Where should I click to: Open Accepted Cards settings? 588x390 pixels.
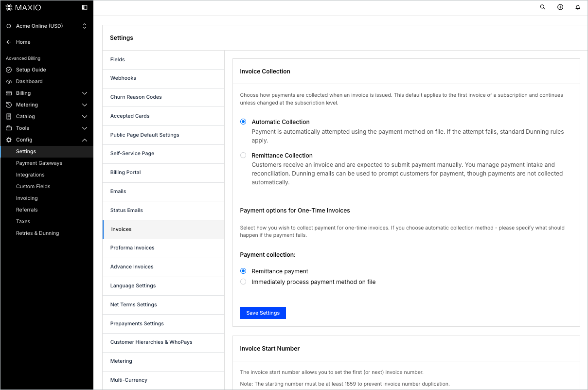click(163, 116)
